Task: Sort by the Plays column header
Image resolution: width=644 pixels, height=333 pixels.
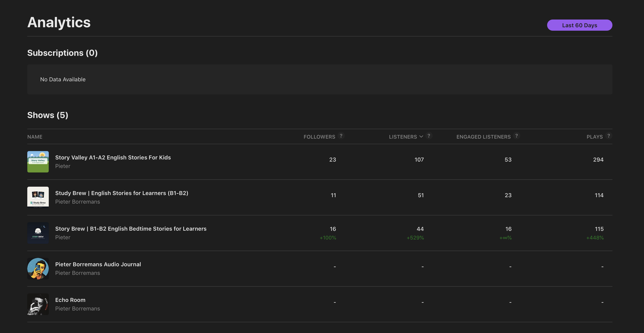Action: pos(595,137)
